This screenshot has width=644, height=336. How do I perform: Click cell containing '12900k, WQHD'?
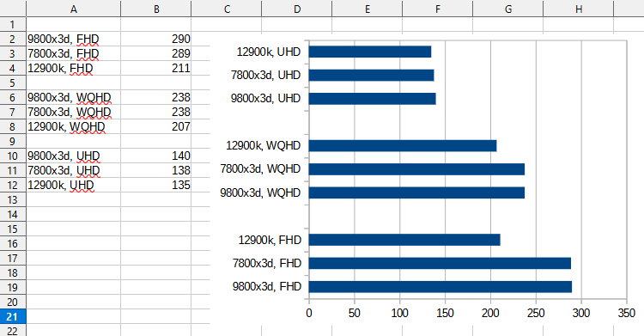pyautogui.click(x=74, y=126)
